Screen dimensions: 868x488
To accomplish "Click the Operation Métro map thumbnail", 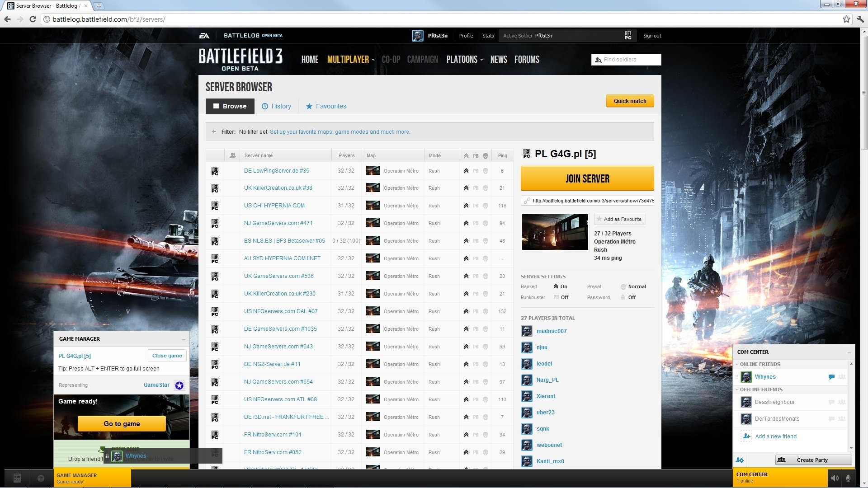I will pyautogui.click(x=555, y=232).
